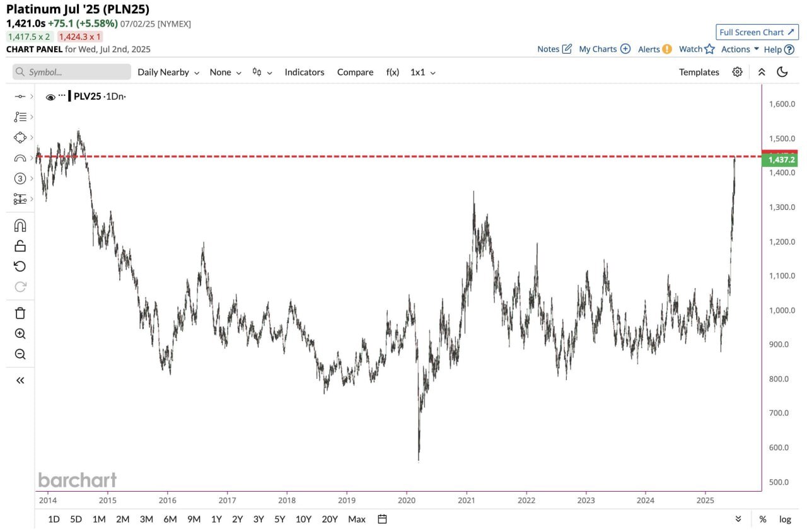The image size is (807, 532).
Task: Click the bid quote 1,417.5 x 2
Action: coord(28,37)
